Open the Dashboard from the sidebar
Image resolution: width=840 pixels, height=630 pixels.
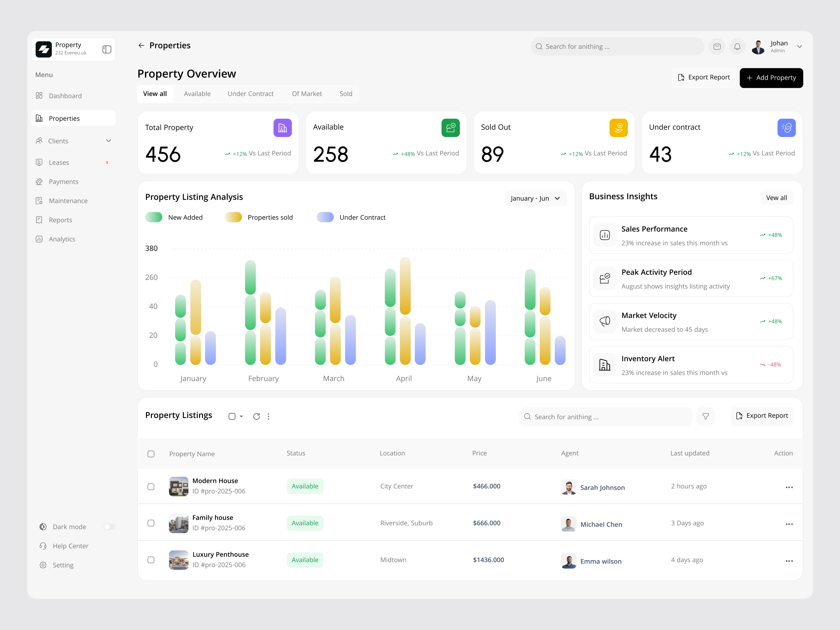[x=65, y=96]
